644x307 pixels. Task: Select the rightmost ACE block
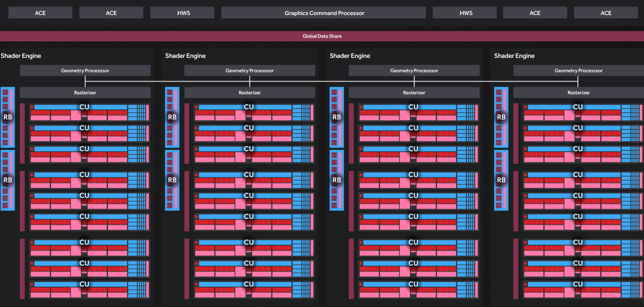pyautogui.click(x=606, y=13)
